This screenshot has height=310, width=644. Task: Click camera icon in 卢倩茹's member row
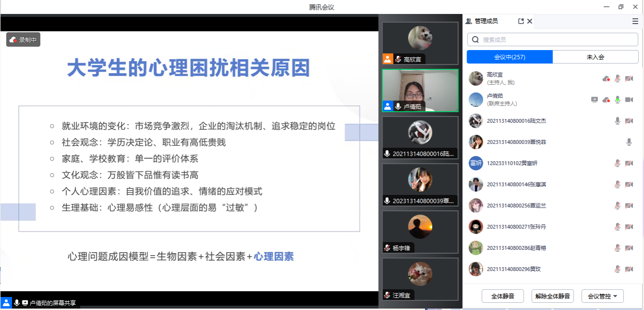(x=629, y=100)
